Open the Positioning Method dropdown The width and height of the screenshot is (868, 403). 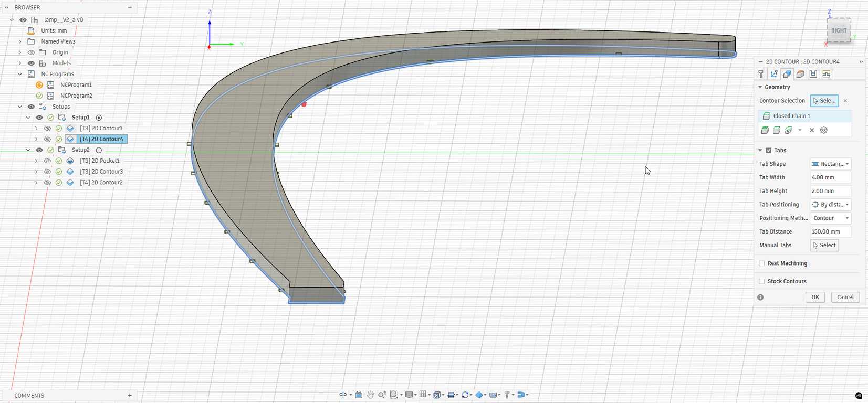tap(830, 218)
